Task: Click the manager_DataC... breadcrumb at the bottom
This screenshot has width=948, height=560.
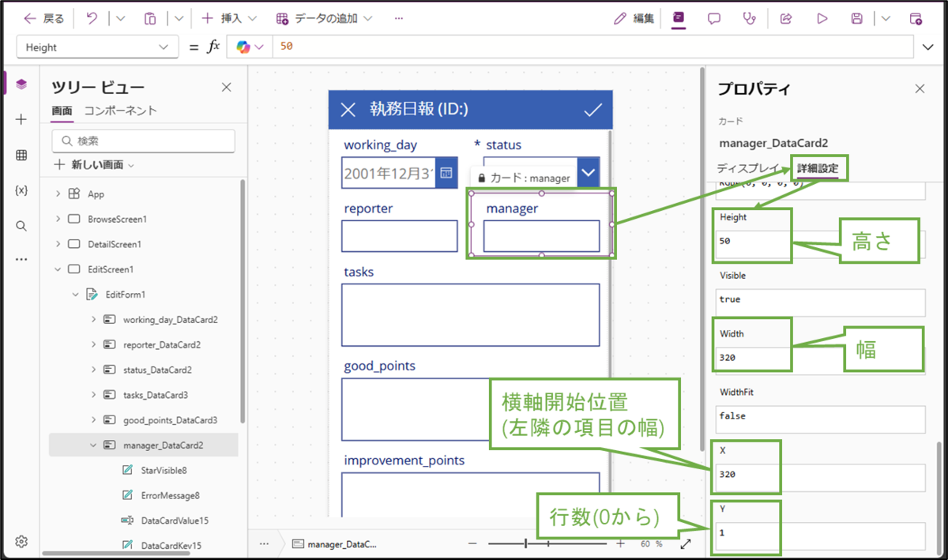Action: (334, 543)
